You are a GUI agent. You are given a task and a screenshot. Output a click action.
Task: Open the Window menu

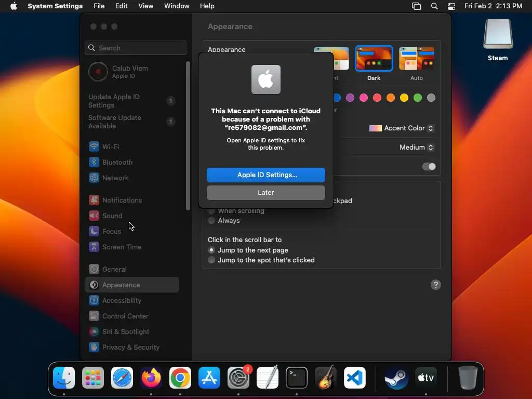click(x=177, y=6)
